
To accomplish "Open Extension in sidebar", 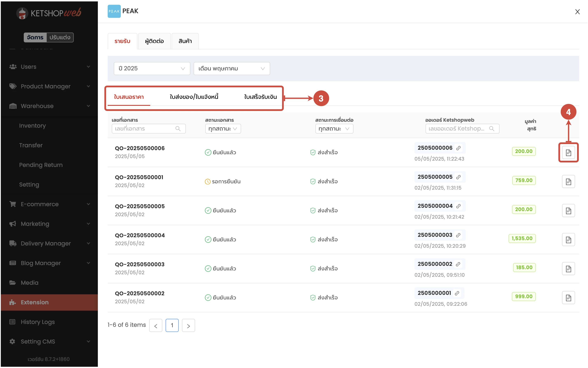I will 35,302.
